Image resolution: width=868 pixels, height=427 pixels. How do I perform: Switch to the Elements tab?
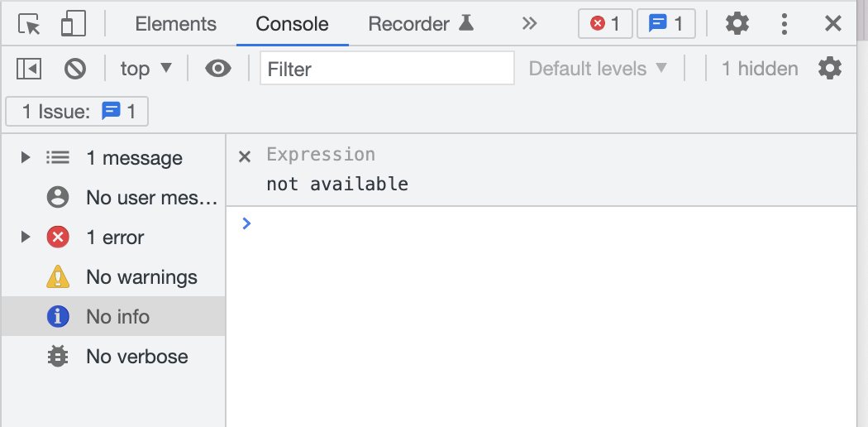click(x=175, y=24)
